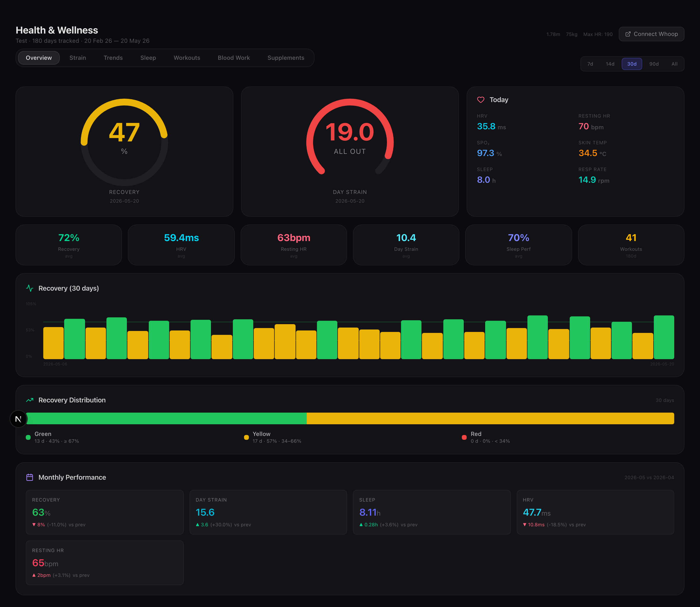Viewport: 700px width, 607px height.
Task: Click the 72% Recovery avg card
Action: (x=69, y=245)
